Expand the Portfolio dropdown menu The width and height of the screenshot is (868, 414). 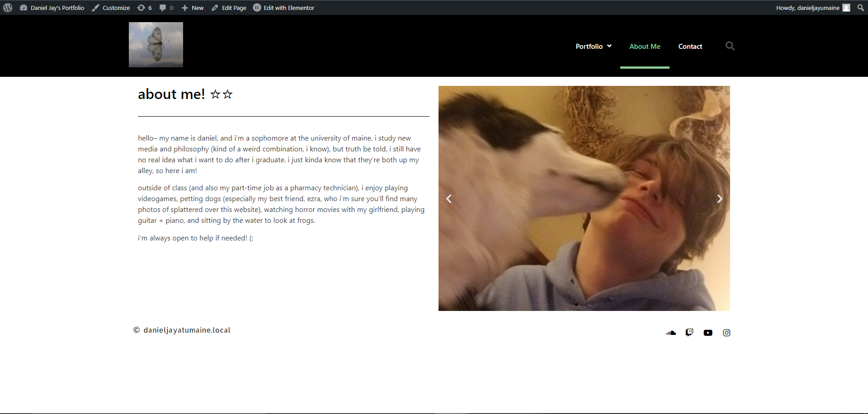[x=594, y=46]
